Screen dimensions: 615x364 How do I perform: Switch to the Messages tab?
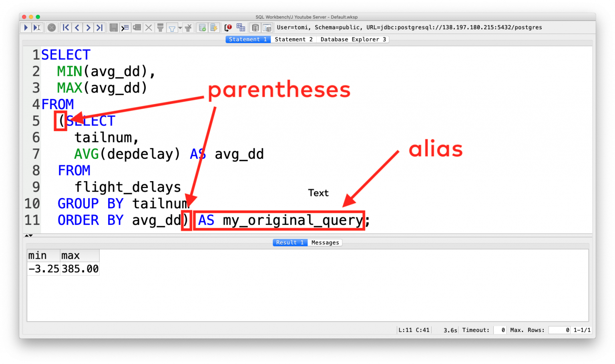325,242
